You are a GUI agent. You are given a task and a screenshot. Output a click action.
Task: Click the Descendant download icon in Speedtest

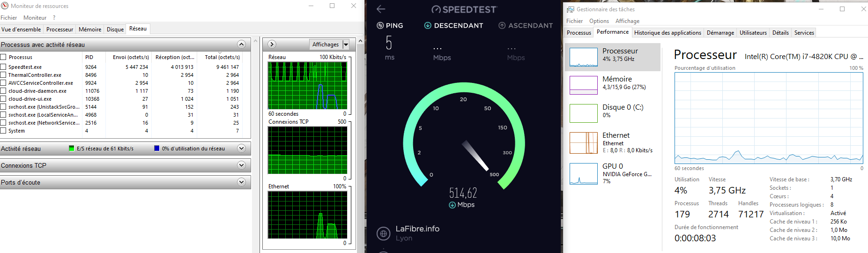tap(428, 25)
